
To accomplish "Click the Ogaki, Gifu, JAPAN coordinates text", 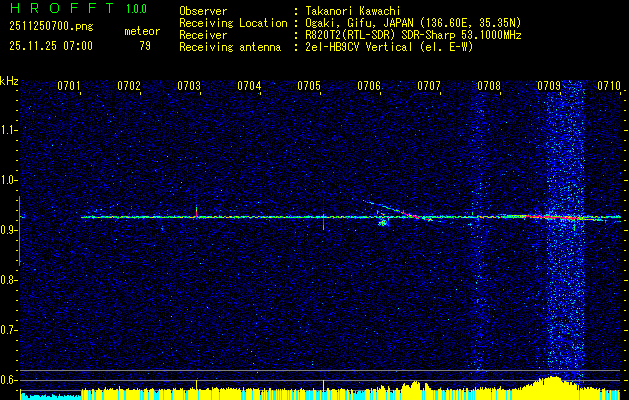I will click(x=412, y=23).
